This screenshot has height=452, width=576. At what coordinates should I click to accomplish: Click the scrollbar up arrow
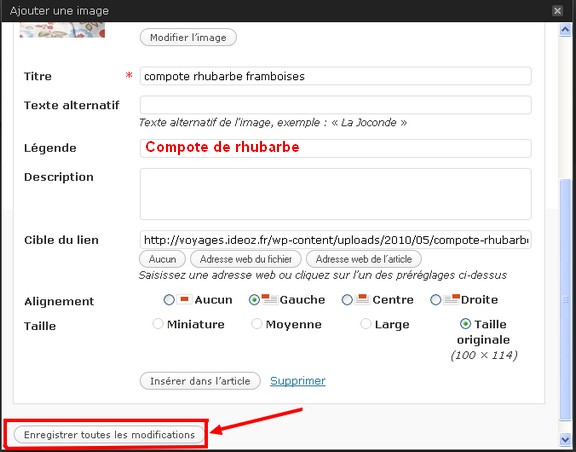point(565,30)
